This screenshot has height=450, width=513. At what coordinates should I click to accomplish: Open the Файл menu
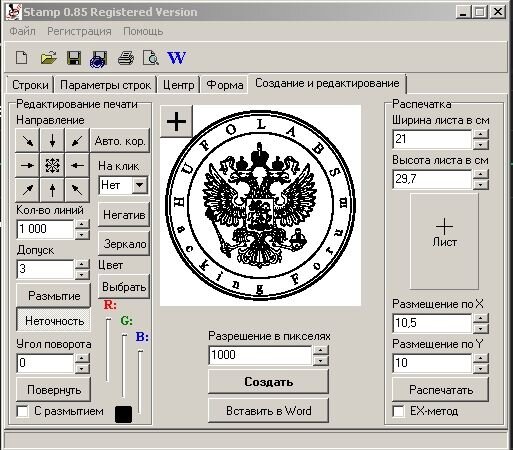point(22,31)
